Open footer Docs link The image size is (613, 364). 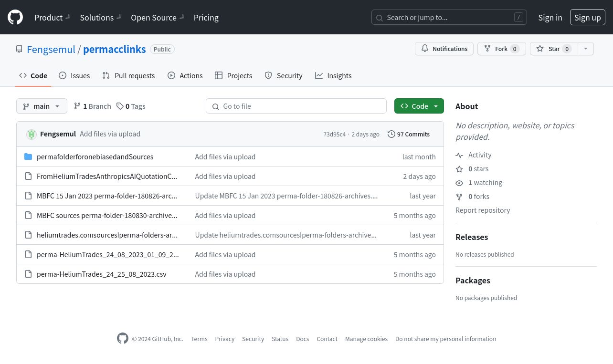303,339
